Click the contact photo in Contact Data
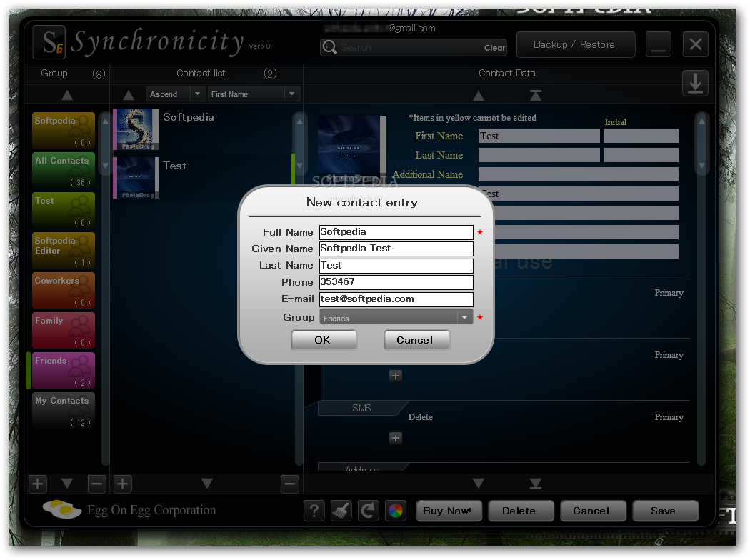Image resolution: width=750 pixels, height=560 pixels. (x=352, y=149)
